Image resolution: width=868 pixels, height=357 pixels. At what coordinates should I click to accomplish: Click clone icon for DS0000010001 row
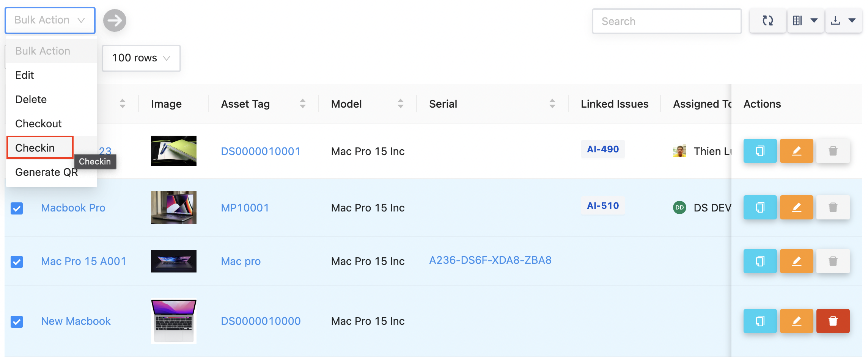click(x=760, y=151)
